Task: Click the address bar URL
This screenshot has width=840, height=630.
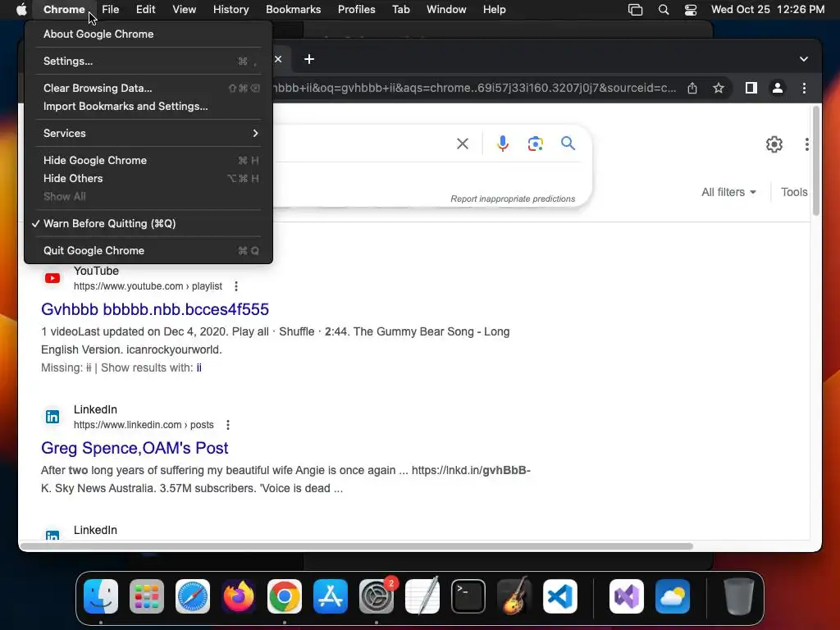Action: coord(475,88)
